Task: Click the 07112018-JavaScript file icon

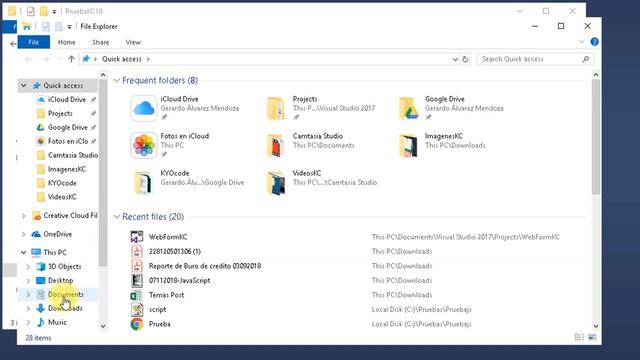Action: coord(137,280)
